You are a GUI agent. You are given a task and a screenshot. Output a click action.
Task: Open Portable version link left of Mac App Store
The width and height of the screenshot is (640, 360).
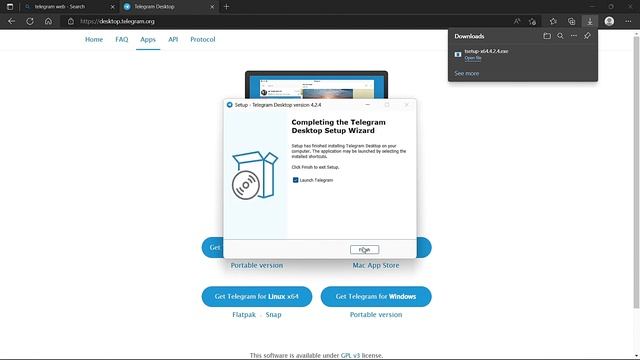tap(257, 265)
